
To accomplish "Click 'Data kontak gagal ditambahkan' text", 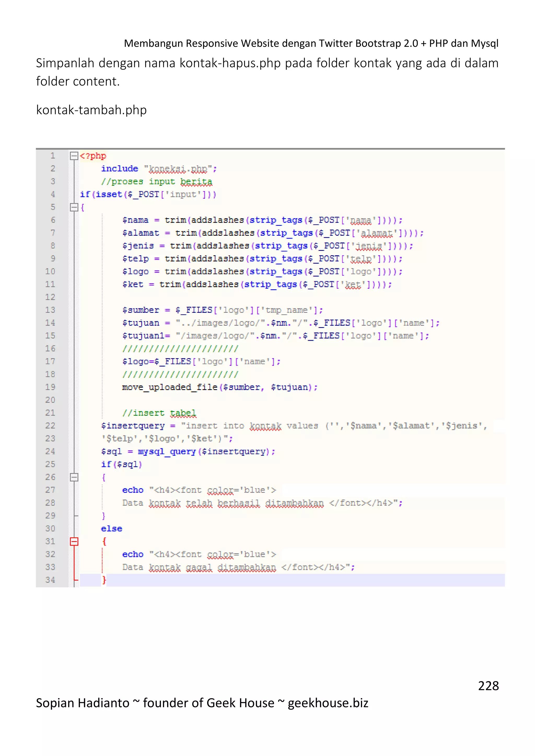I will [x=199, y=567].
